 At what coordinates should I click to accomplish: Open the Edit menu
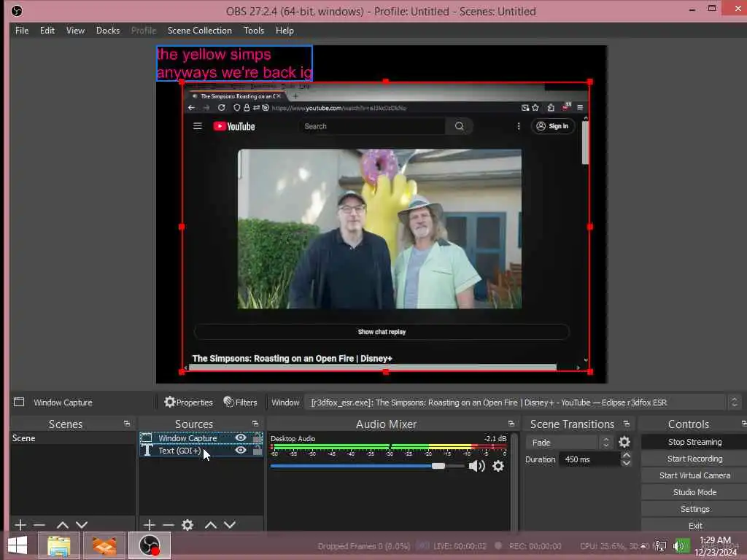47,31
